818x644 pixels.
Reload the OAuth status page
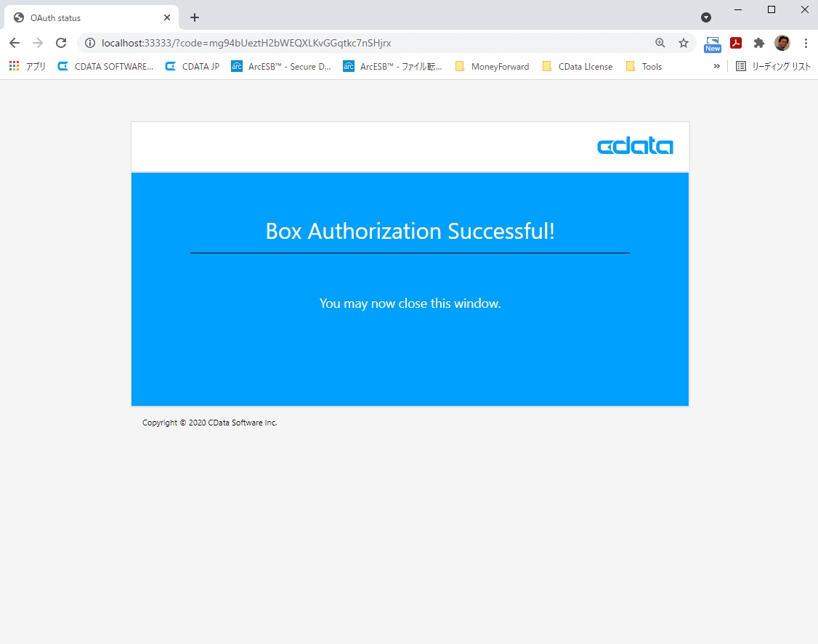tap(61, 43)
